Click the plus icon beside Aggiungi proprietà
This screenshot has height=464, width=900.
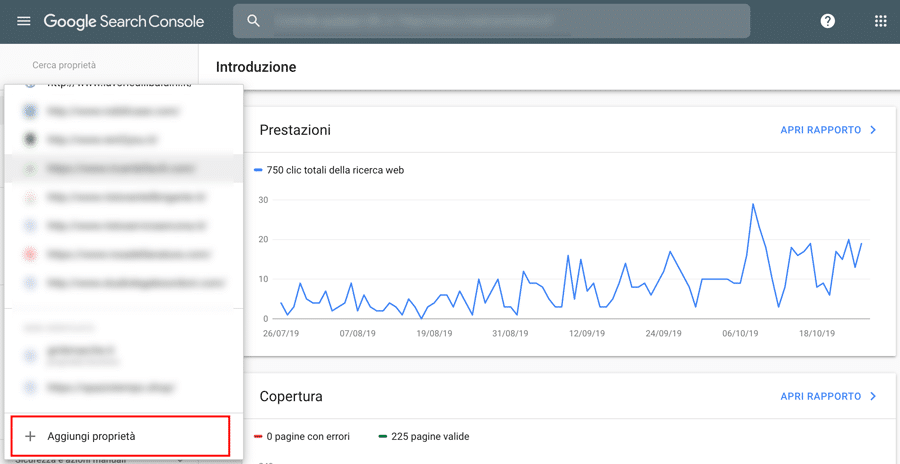pyautogui.click(x=31, y=436)
